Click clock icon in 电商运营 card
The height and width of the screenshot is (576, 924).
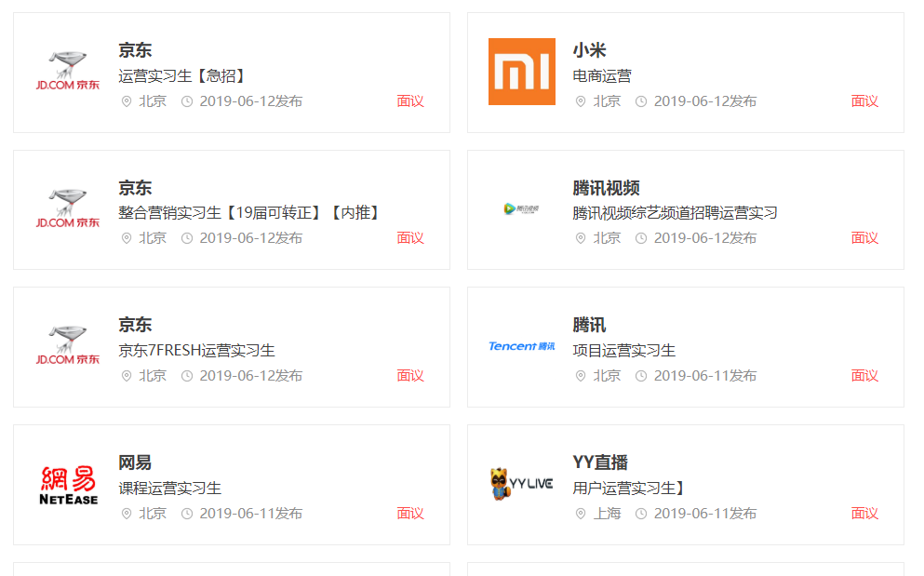[x=641, y=101]
